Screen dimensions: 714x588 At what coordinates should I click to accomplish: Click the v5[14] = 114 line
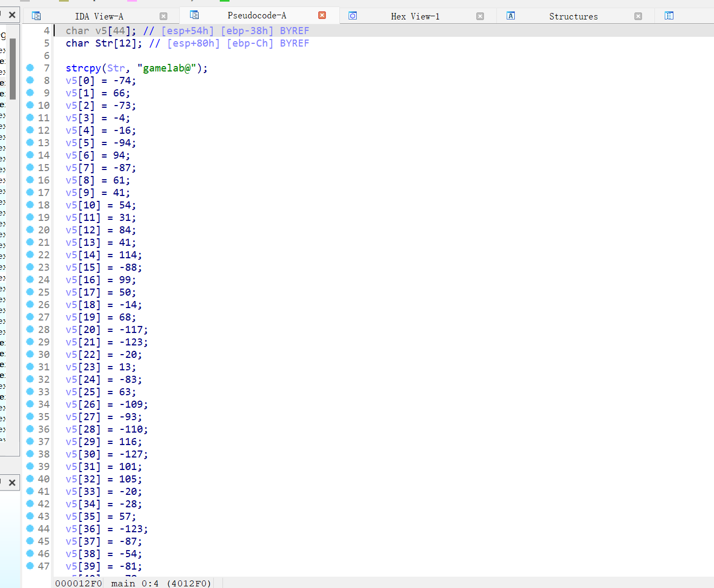[x=104, y=255]
